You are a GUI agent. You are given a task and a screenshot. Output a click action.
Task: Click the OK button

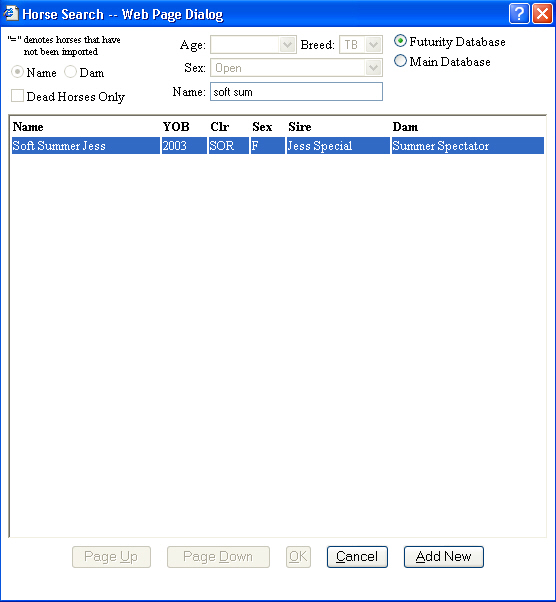pos(298,557)
